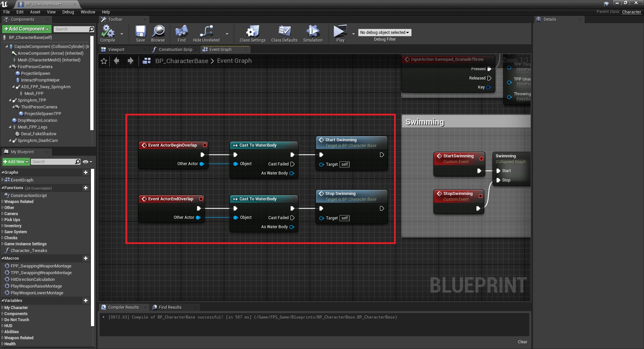Viewport: 644px width, 349px height.
Task: Open Class Settings from toolbar
Action: pos(252,32)
